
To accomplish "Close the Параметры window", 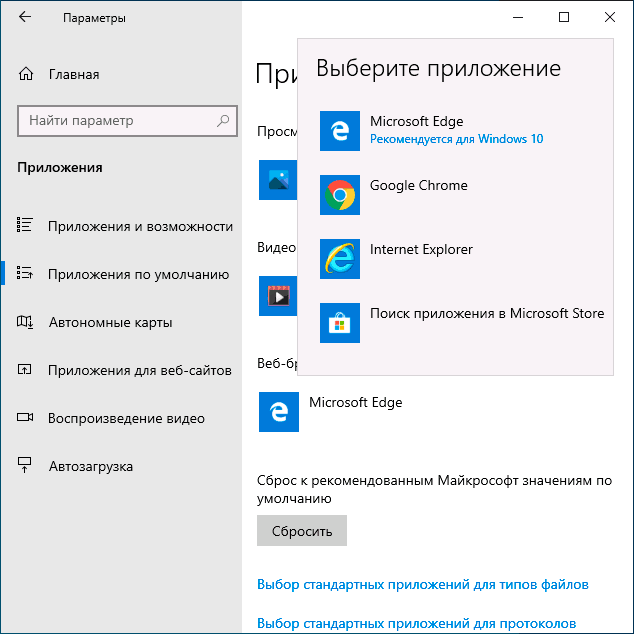I will tap(610, 17).
